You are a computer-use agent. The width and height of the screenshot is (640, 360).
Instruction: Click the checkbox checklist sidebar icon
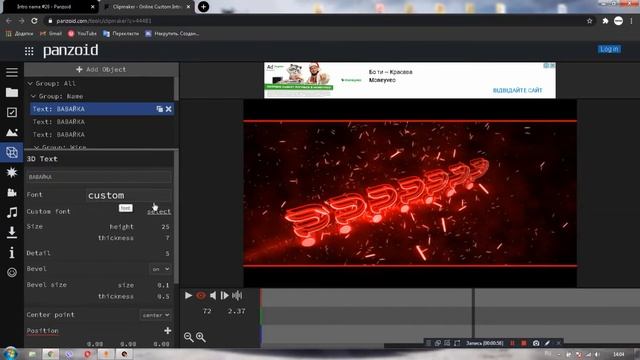[x=12, y=112]
